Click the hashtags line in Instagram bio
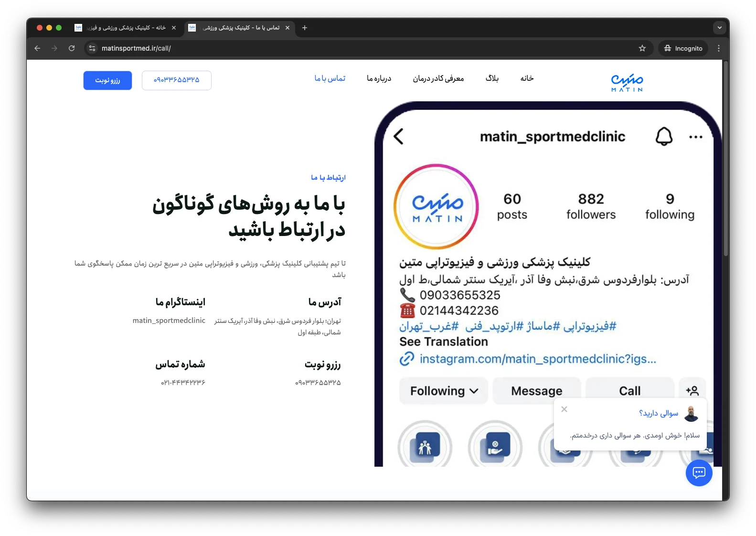 pos(508,326)
